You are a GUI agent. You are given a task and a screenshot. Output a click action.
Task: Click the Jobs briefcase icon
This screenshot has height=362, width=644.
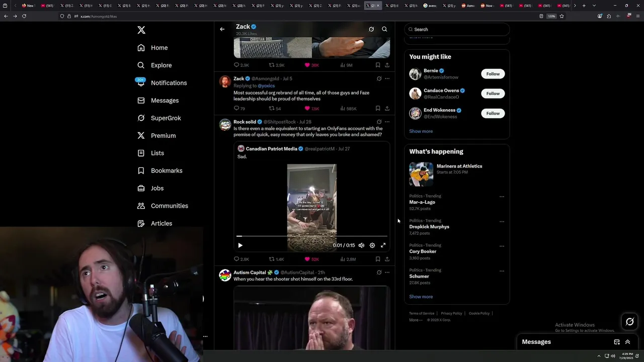pos(141,188)
